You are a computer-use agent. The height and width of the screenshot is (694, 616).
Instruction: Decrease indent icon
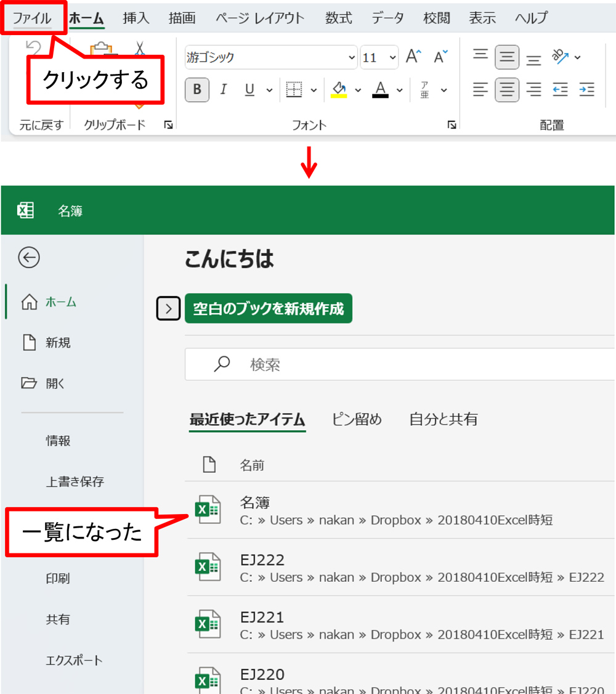point(561,90)
